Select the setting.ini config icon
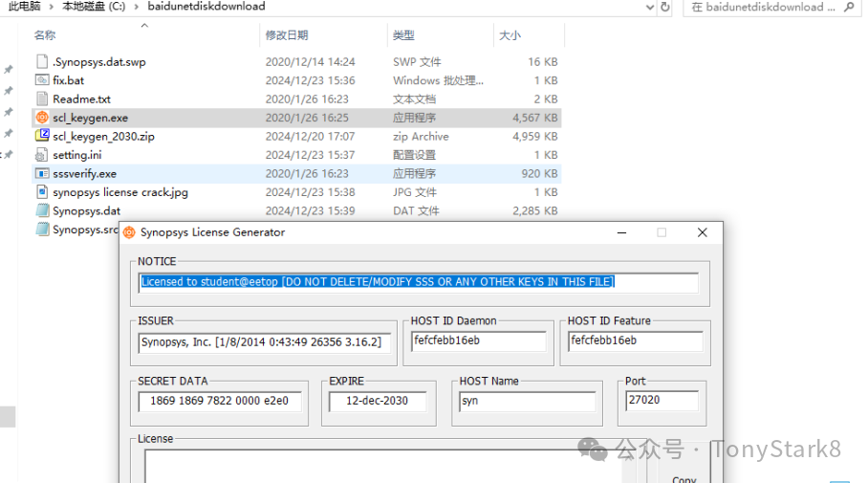 pyautogui.click(x=42, y=155)
